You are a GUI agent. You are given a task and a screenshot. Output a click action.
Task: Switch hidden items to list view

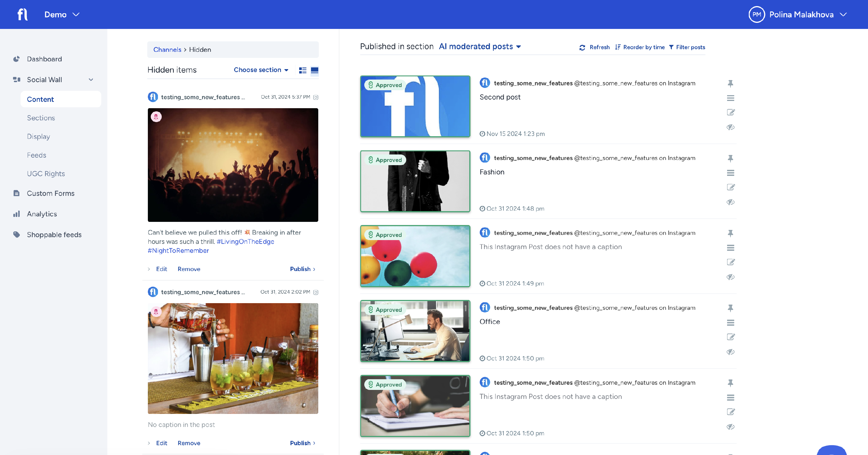[303, 70]
